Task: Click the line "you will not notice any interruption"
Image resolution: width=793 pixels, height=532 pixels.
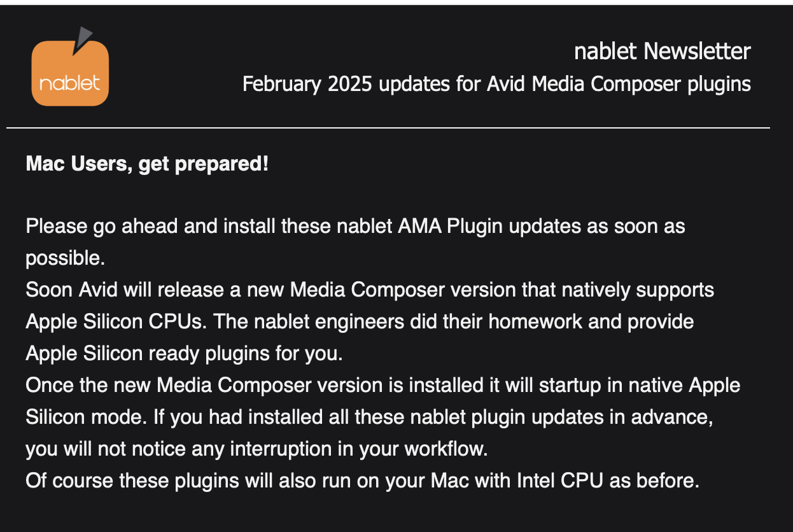Action: click(x=256, y=449)
